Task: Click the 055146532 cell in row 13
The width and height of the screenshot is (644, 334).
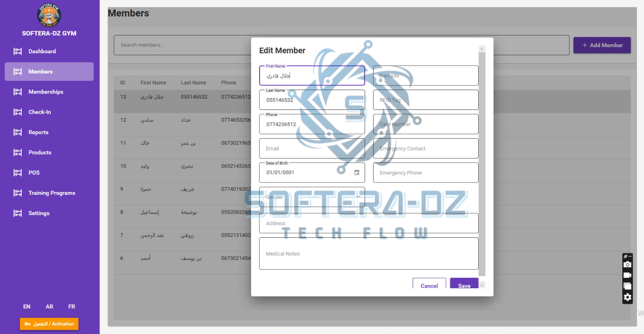Action: click(x=194, y=97)
